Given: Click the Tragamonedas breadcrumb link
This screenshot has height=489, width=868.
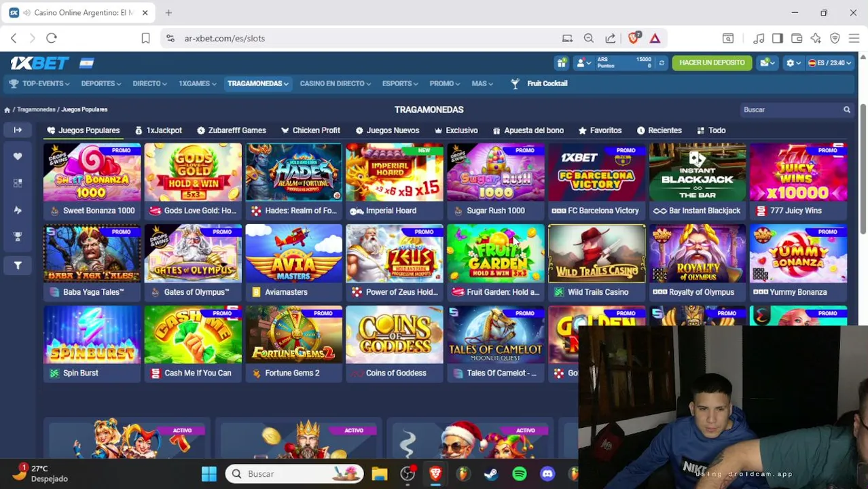Looking at the screenshot, I should 36,109.
